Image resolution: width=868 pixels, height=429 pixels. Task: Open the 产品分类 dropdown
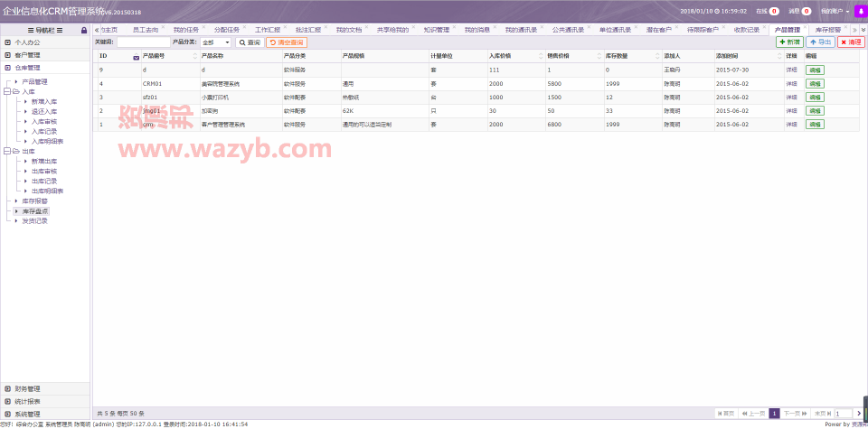(215, 42)
